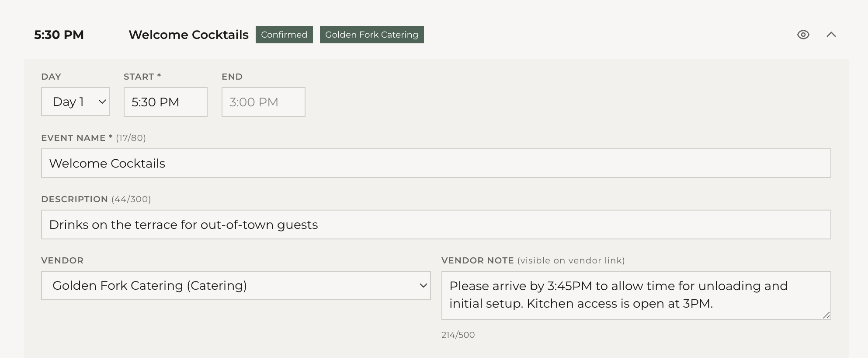868x358 pixels.
Task: Toggle event visibility eye icon
Action: (x=803, y=35)
